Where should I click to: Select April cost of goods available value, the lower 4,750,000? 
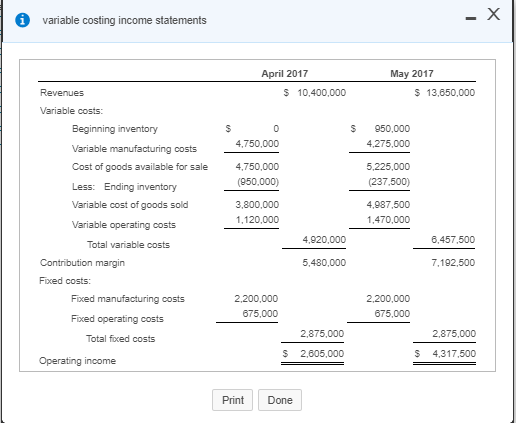point(257,167)
